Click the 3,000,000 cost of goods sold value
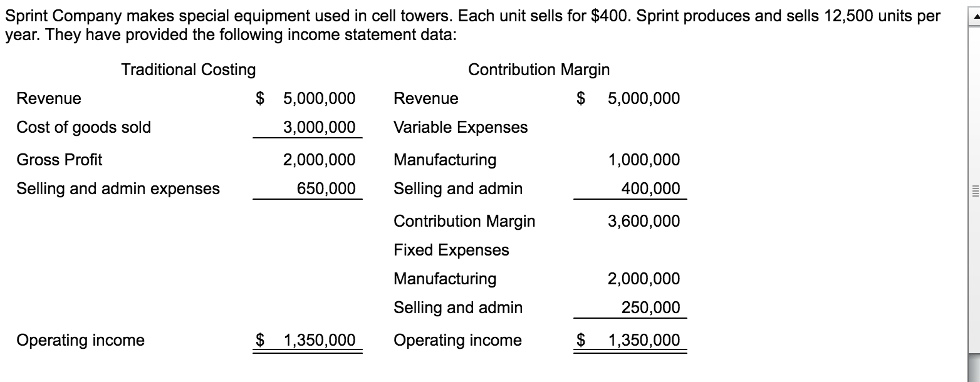Screen dimensions: 980x382 319,127
